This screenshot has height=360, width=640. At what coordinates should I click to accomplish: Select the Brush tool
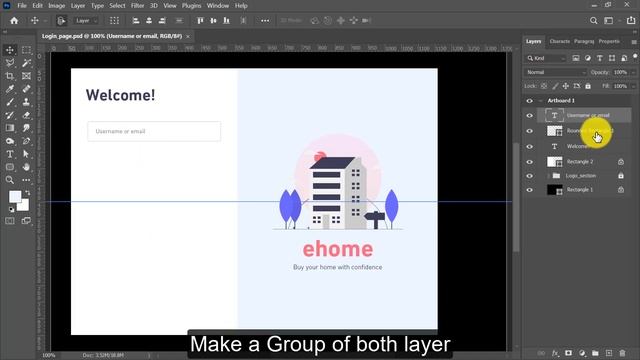[x=10, y=102]
